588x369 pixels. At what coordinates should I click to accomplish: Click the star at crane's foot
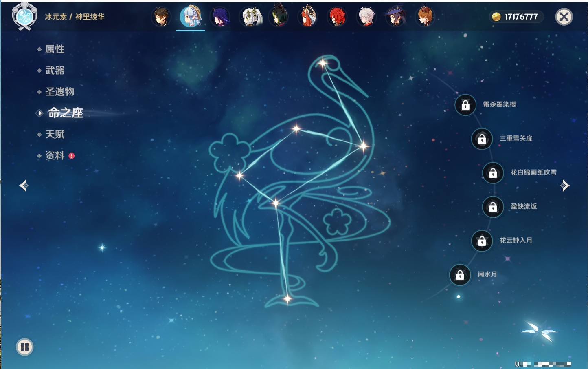[287, 299]
